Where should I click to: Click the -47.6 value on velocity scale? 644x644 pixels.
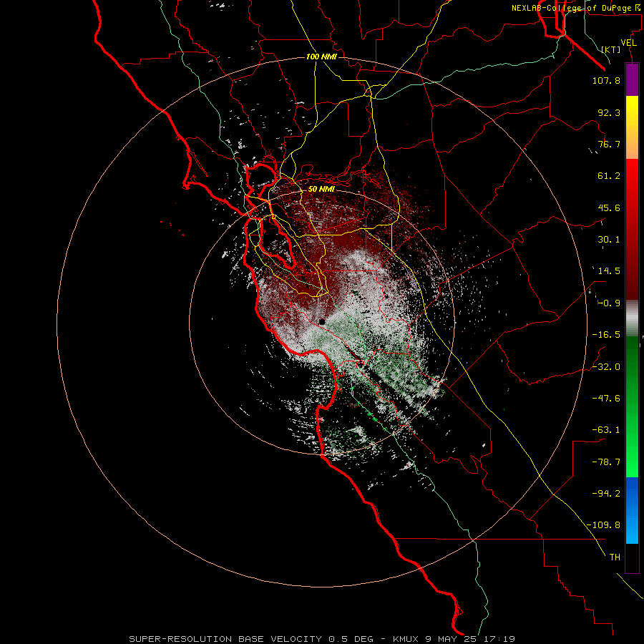(606, 399)
